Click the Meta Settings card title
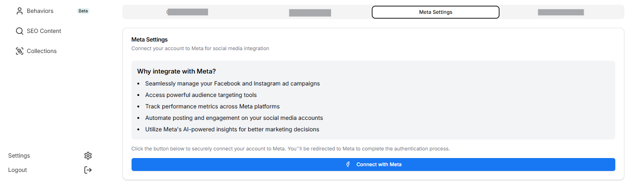 [149, 40]
